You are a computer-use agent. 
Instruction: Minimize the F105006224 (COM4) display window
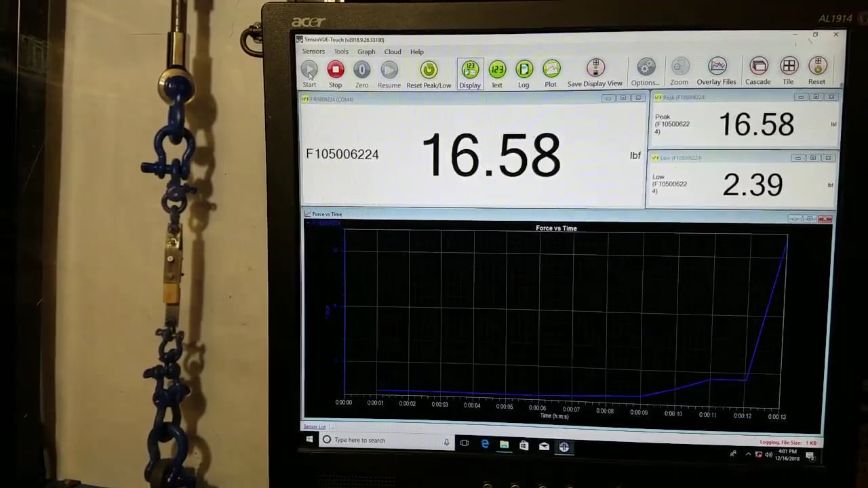608,98
